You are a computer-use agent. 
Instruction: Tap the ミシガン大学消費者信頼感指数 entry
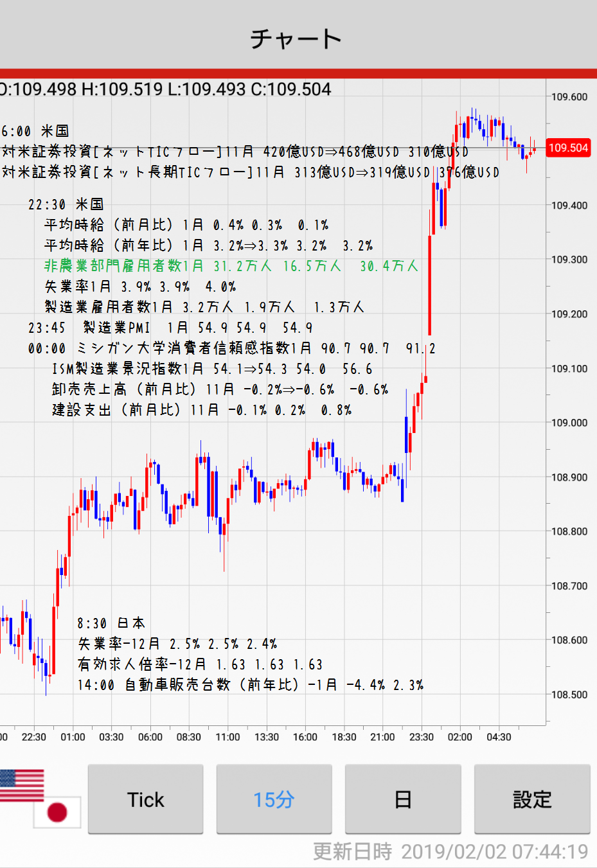coord(231,348)
